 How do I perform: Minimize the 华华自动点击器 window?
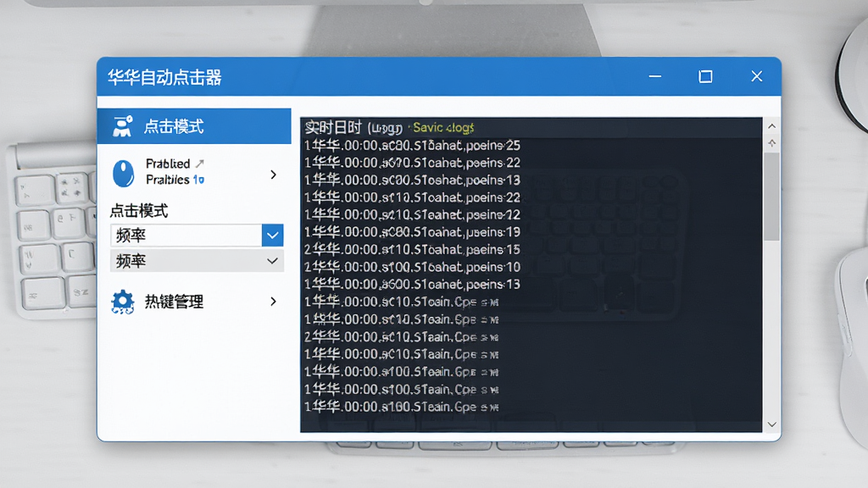(x=655, y=76)
